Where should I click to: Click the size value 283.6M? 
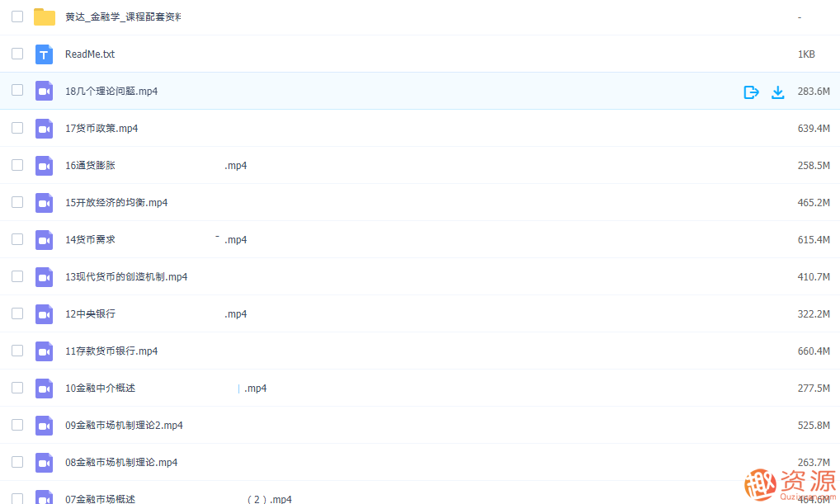pos(814,92)
